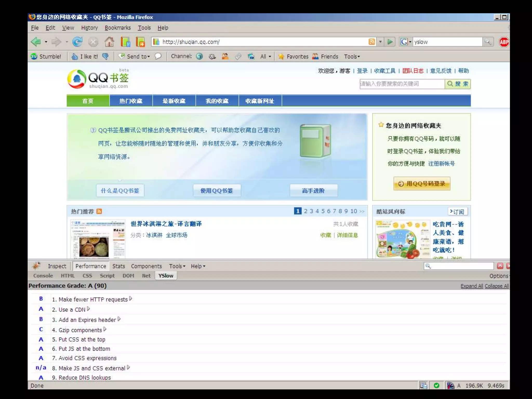This screenshot has height=399, width=532.
Task: Click the RSS feed icon in address bar
Action: 372,42
